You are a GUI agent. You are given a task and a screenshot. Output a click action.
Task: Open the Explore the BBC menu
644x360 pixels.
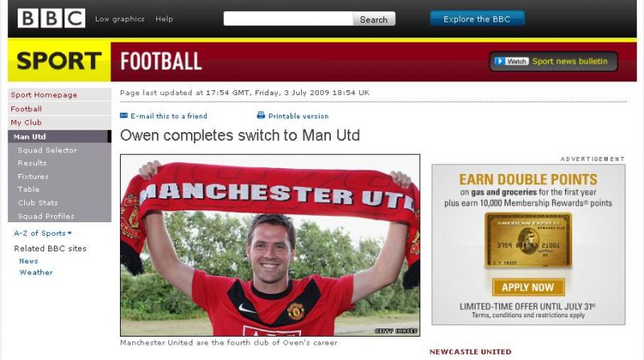click(x=477, y=19)
